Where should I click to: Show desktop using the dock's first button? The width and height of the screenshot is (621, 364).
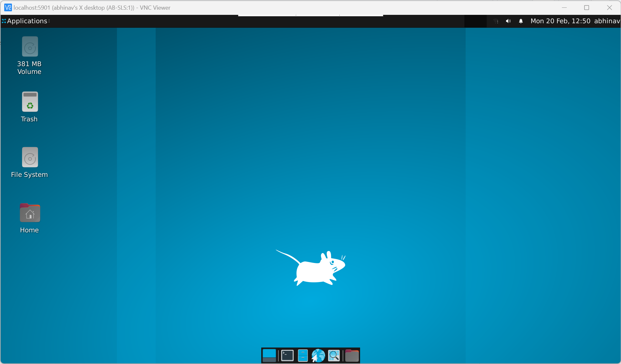[x=269, y=355]
